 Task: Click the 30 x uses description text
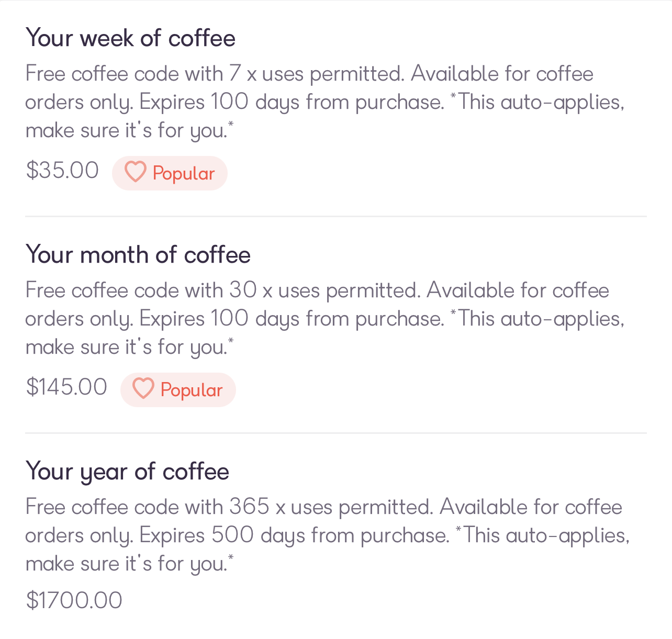coord(325,319)
